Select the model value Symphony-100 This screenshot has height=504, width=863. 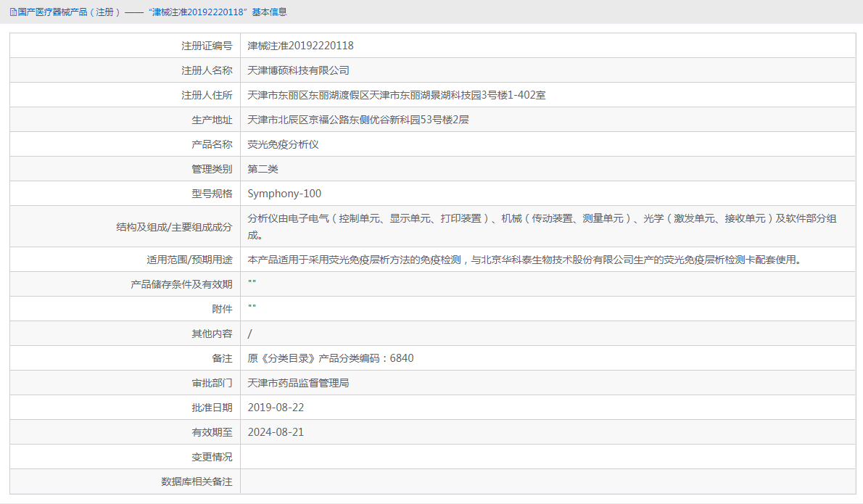pos(284,194)
